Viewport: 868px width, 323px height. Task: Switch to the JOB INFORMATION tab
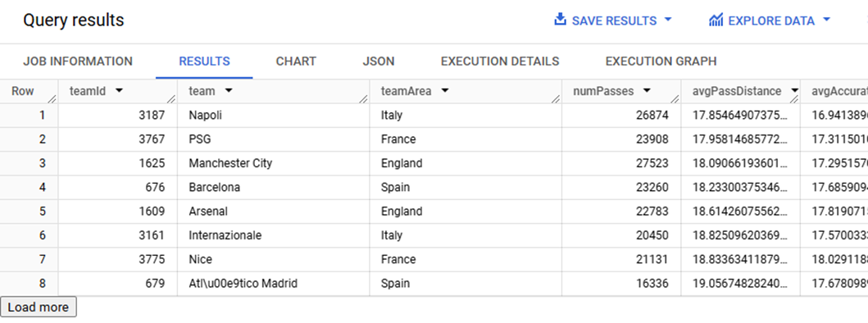[78, 61]
